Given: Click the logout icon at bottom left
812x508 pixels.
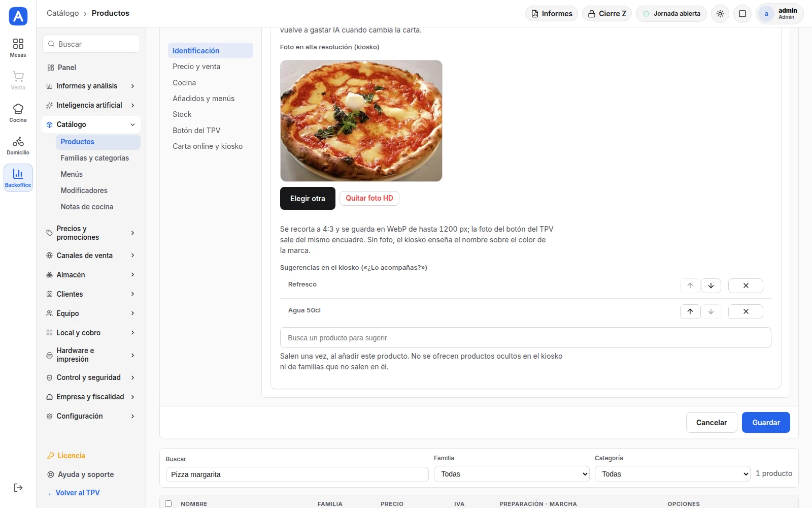Looking at the screenshot, I should (x=18, y=488).
